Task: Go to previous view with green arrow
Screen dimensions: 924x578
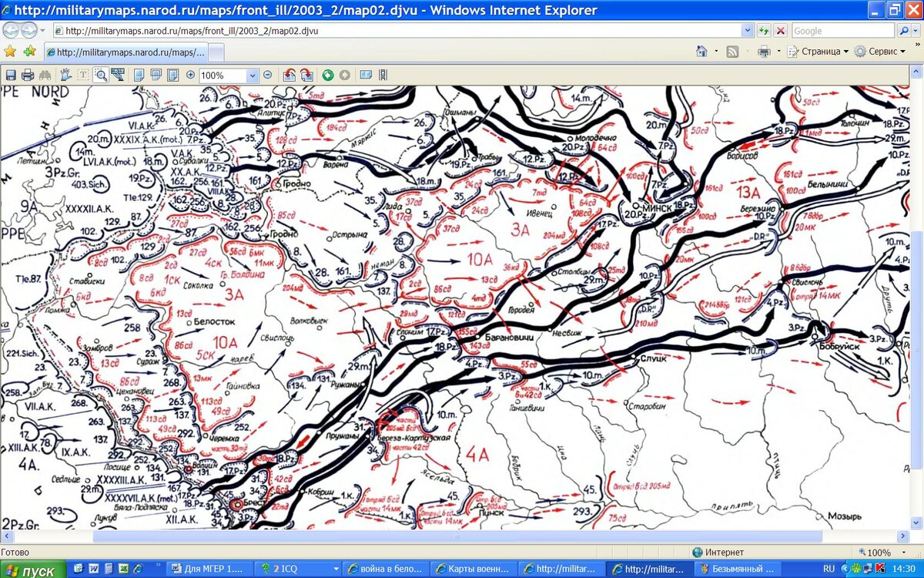Action: coord(327,76)
